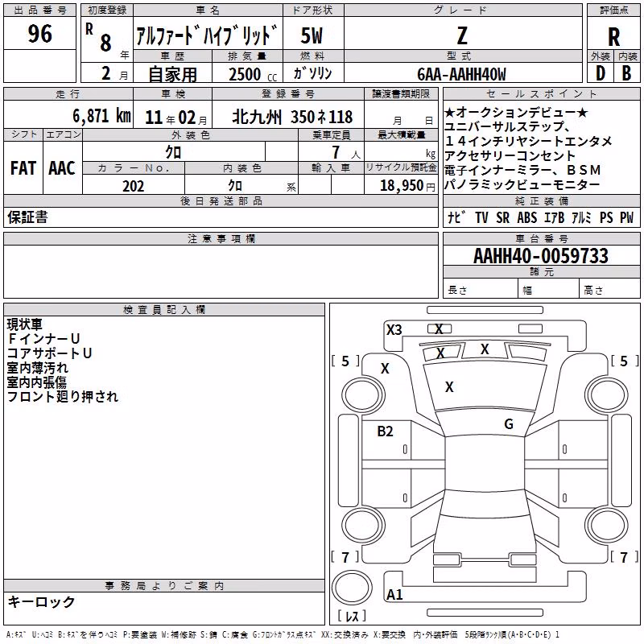Click ★オークションデビュー★ sales point line

coord(516,112)
